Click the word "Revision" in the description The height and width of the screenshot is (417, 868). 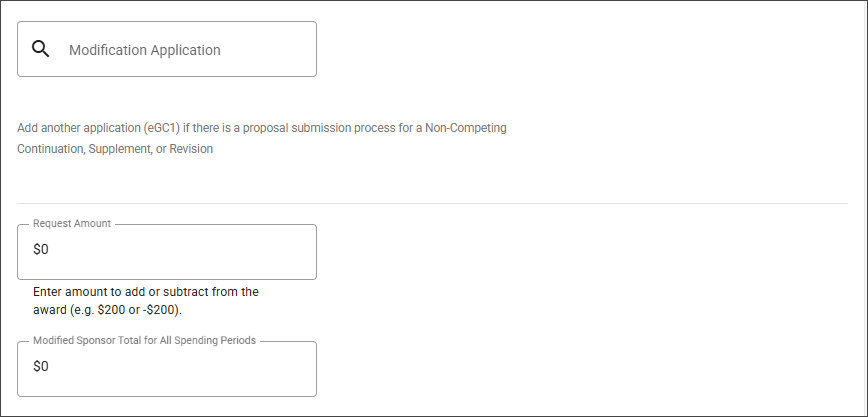(x=191, y=149)
